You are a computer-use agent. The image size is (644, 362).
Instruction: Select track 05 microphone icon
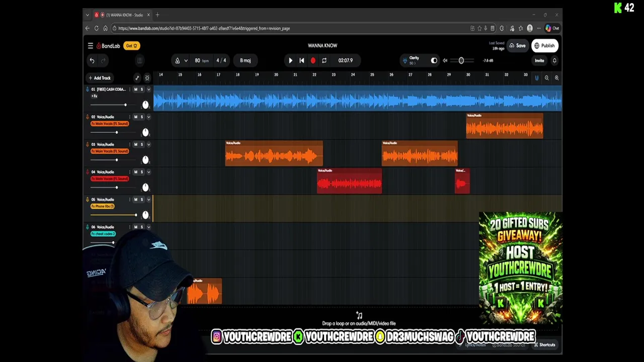[x=88, y=200]
